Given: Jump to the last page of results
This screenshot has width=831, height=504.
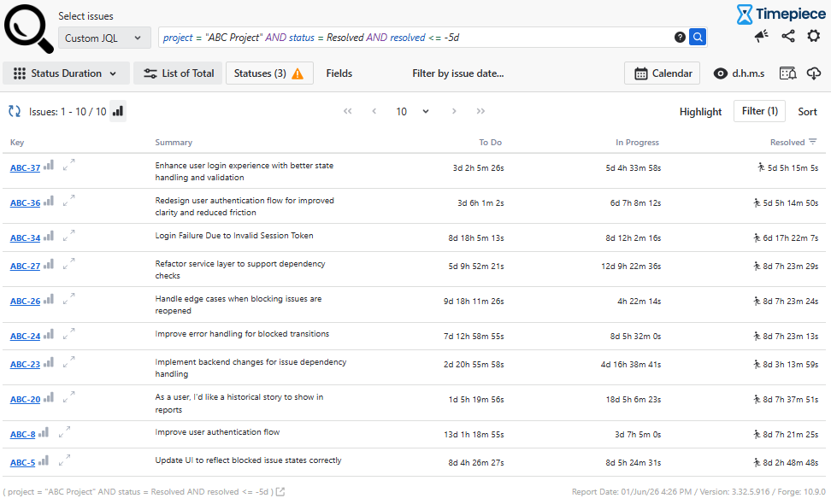Looking at the screenshot, I should click(x=480, y=111).
